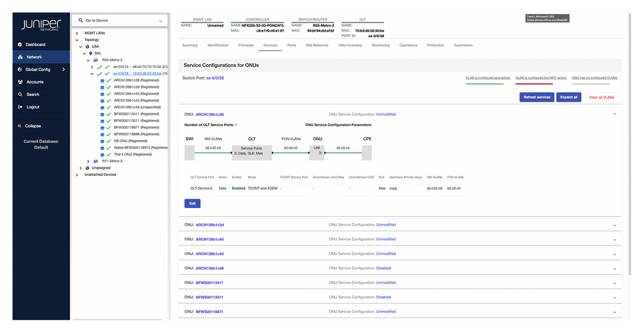Image resolution: width=644 pixels, height=333 pixels.
Task: Expand the R71-Metro-3 tree node
Action: point(88,161)
